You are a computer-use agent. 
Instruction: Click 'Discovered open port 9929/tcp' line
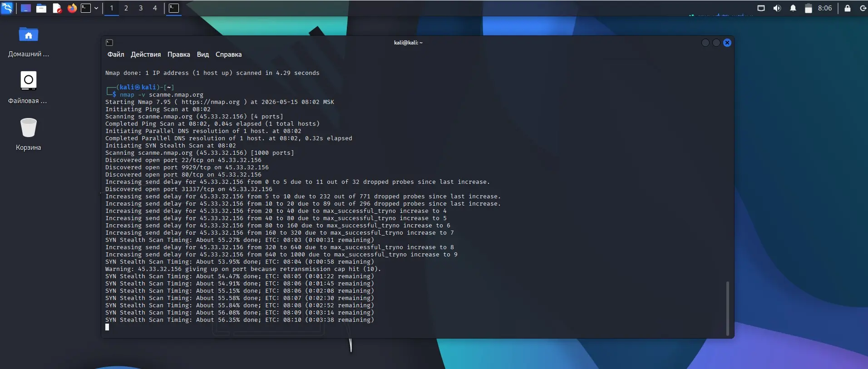click(x=187, y=167)
